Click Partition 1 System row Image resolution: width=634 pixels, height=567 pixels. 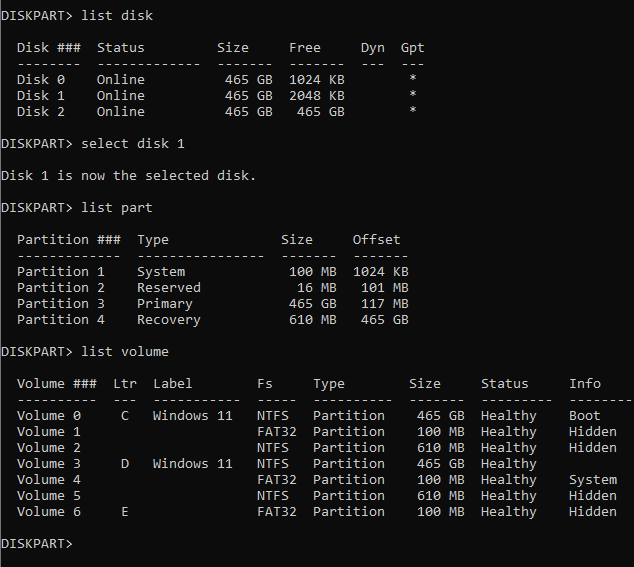tap(213, 272)
